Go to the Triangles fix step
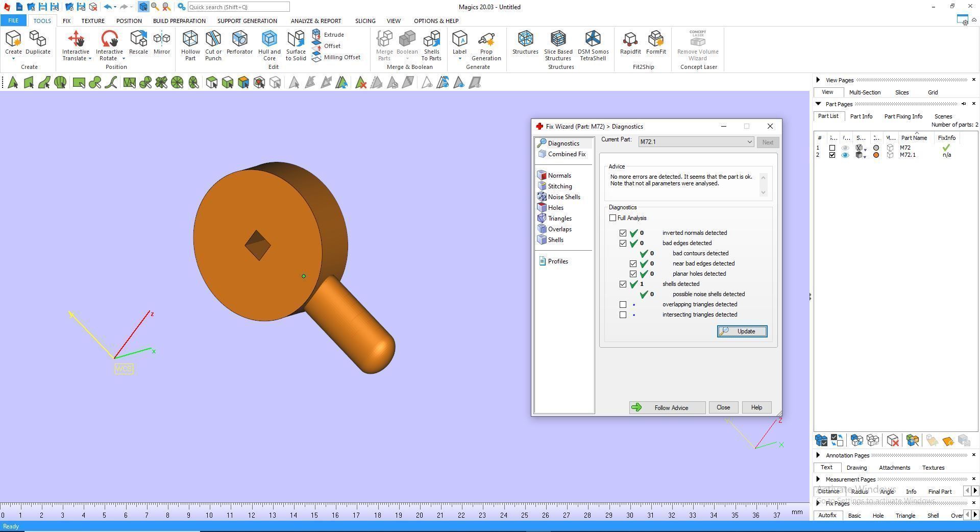This screenshot has height=532, width=980. (555, 219)
